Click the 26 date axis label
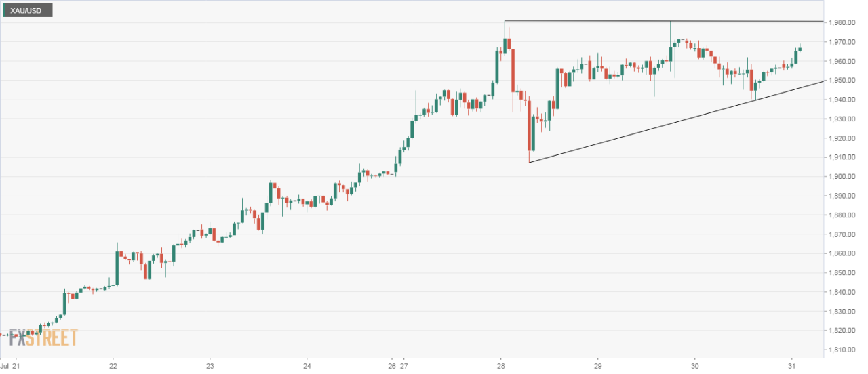 [393, 362]
